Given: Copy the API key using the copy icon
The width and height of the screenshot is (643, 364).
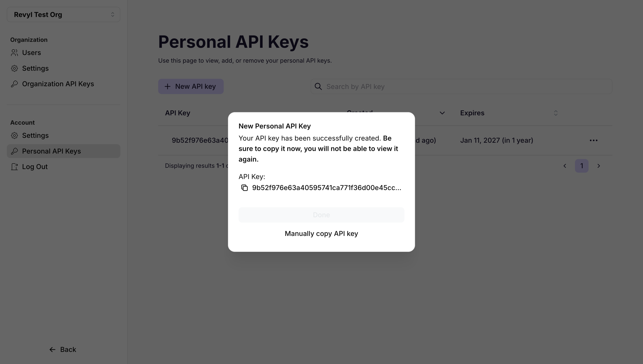Looking at the screenshot, I should click(x=245, y=188).
